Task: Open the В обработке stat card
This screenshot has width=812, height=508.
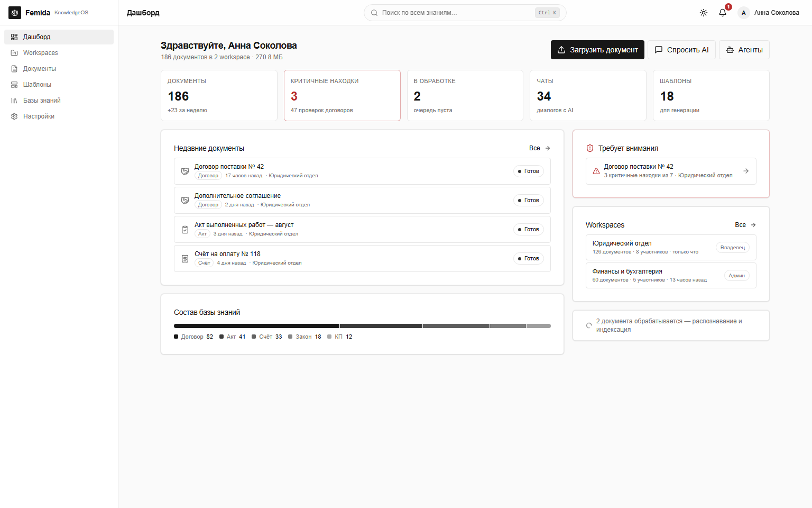Action: pos(465,96)
